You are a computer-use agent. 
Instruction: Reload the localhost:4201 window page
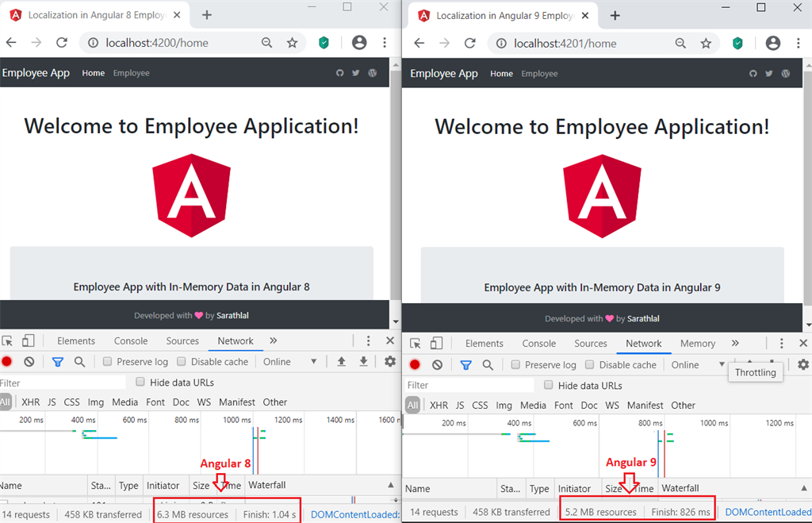point(469,43)
